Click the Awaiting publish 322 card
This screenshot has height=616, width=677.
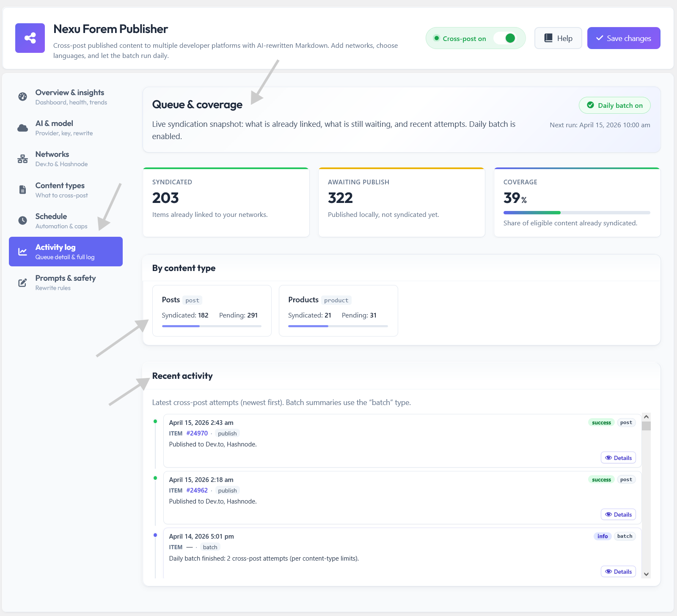[402, 202]
